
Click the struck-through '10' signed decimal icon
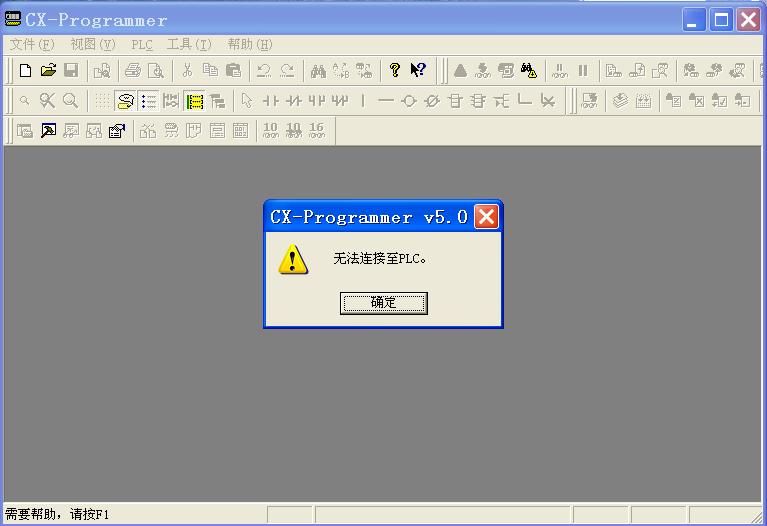click(293, 131)
